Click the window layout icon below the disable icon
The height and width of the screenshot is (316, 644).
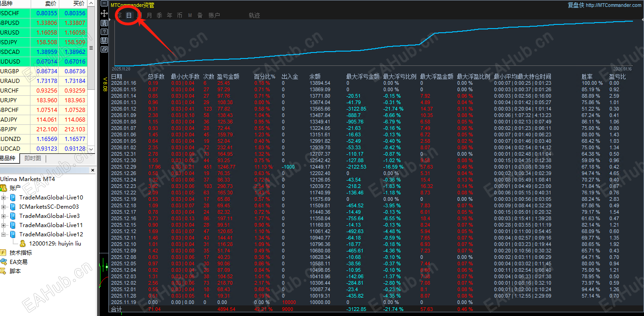(104, 49)
